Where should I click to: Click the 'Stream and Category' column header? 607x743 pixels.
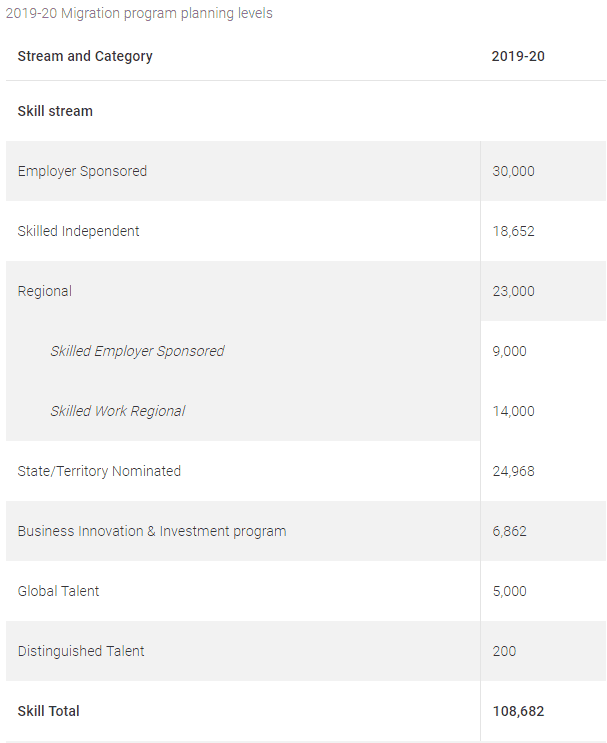pos(85,56)
